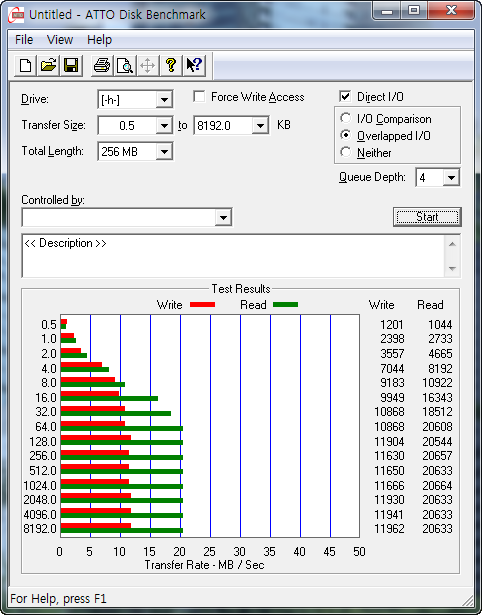Start the benchmark with the Start button

tap(427, 217)
